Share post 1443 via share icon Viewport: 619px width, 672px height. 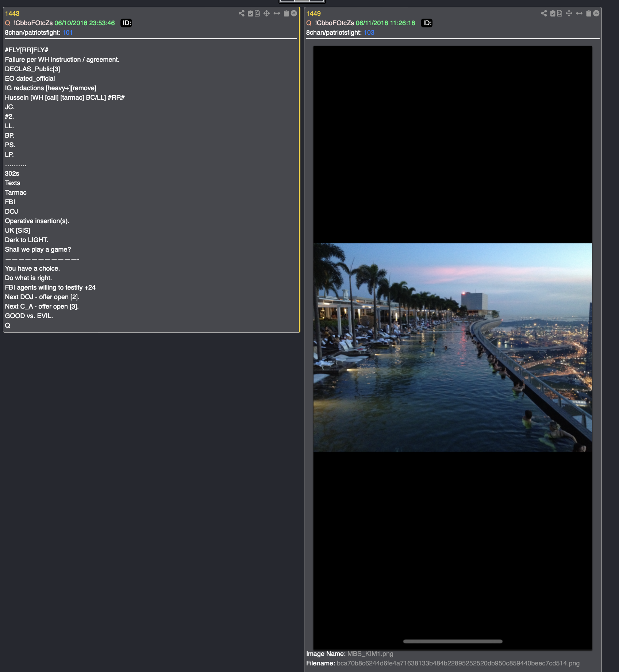[242, 14]
